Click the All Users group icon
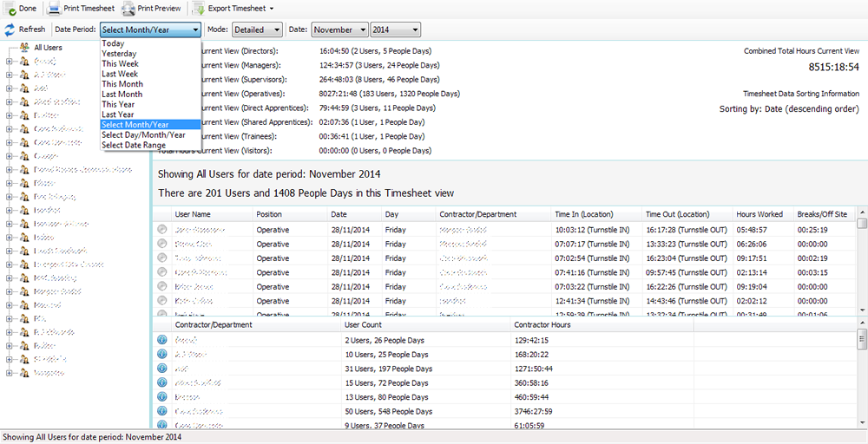Screen dimensions: 868x444 pos(24,48)
